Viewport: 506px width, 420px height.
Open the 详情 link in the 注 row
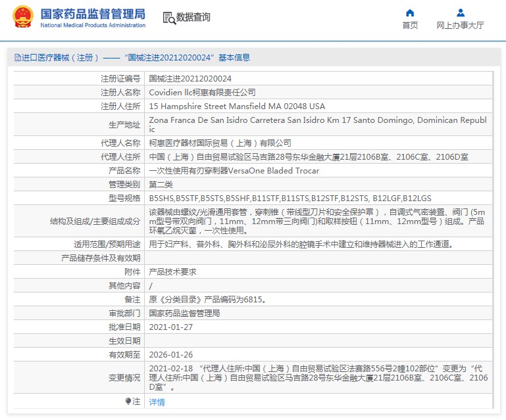point(157,402)
